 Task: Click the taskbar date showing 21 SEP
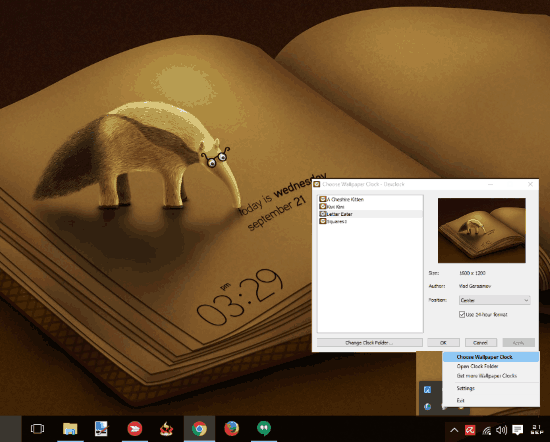pos(536,430)
